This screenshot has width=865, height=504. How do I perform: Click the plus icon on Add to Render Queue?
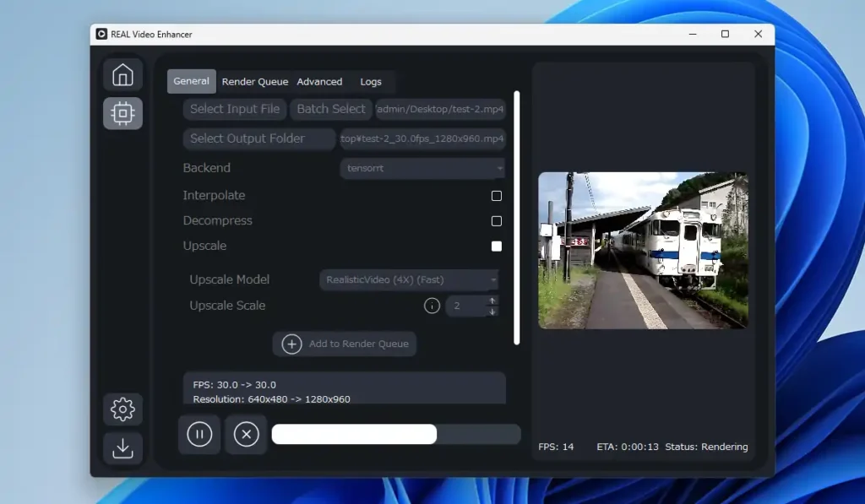pyautogui.click(x=291, y=344)
